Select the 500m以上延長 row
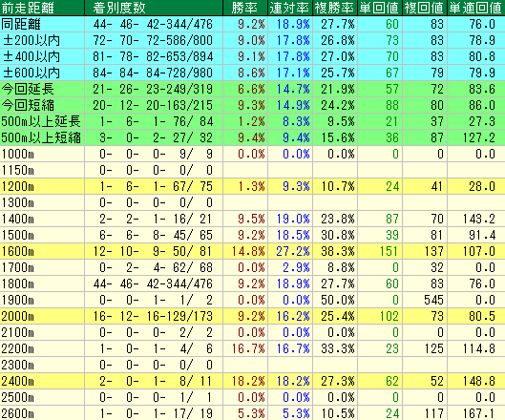The height and width of the screenshot is (420, 505). tap(252, 121)
